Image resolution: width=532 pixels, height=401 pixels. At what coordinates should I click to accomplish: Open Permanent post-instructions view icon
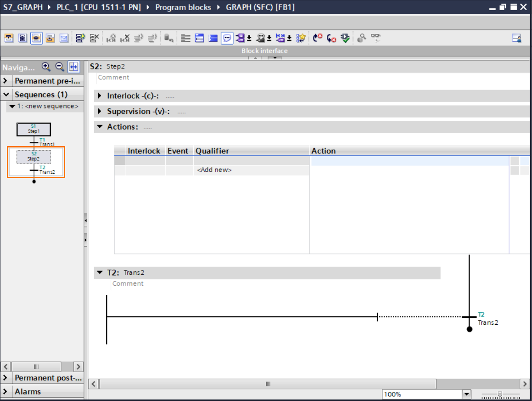click(x=50, y=38)
